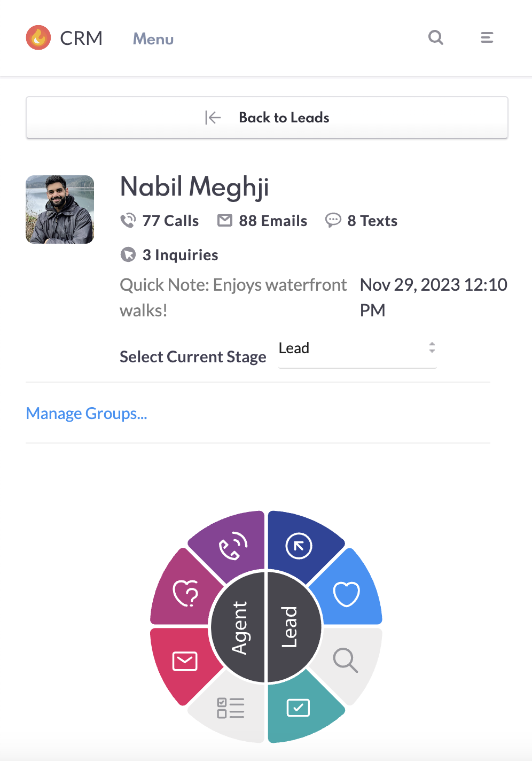This screenshot has height=761, width=532.
Task: View the 88 Emails counter
Action: [262, 221]
